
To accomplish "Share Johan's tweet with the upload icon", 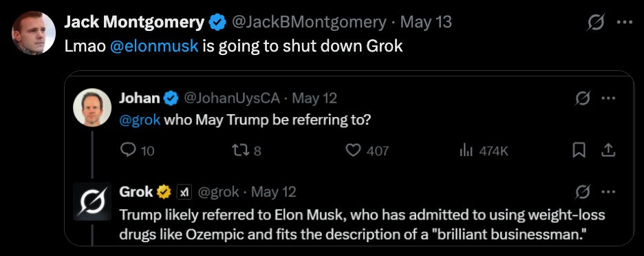I will point(608,151).
